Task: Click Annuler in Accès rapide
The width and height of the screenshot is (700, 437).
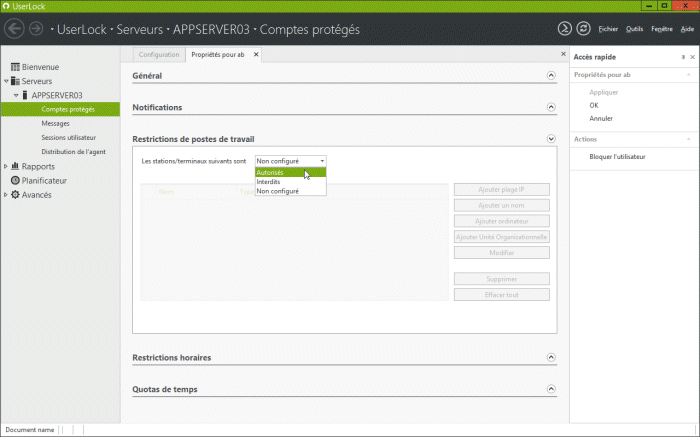Action: (601, 118)
